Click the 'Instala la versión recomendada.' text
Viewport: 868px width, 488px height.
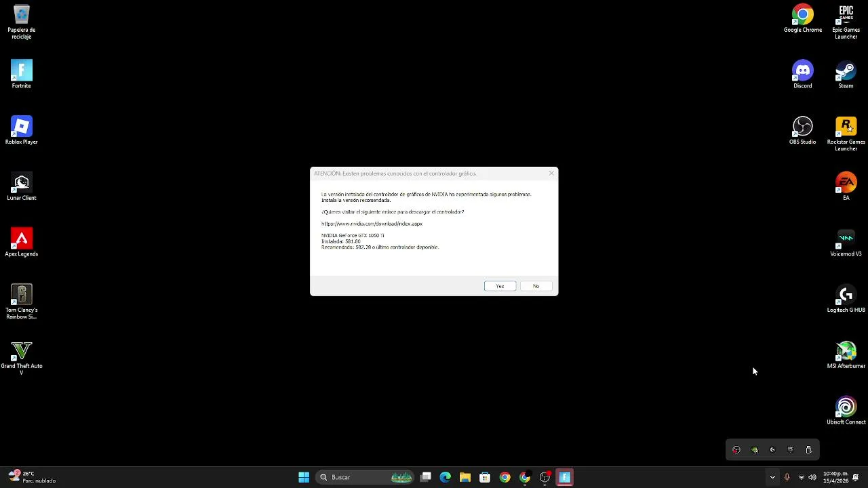pos(356,201)
